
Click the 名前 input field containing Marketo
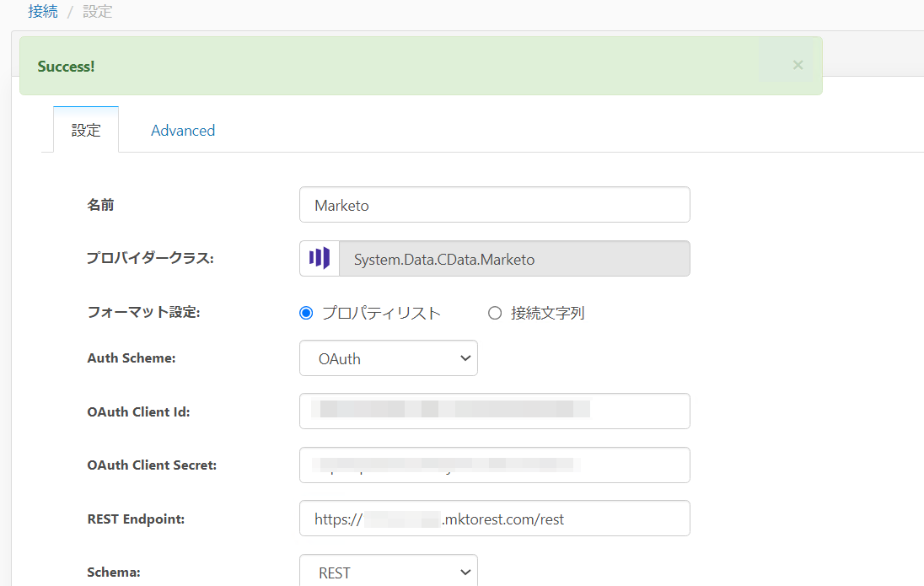(x=494, y=205)
